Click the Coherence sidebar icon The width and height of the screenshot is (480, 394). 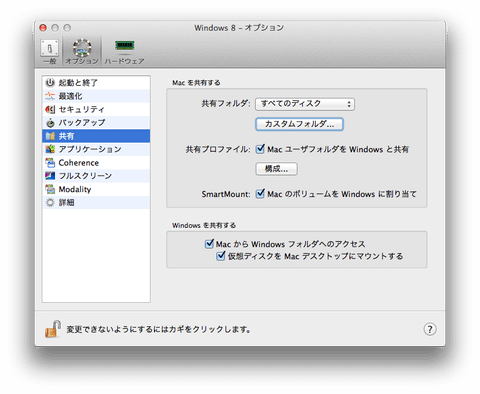(50, 163)
